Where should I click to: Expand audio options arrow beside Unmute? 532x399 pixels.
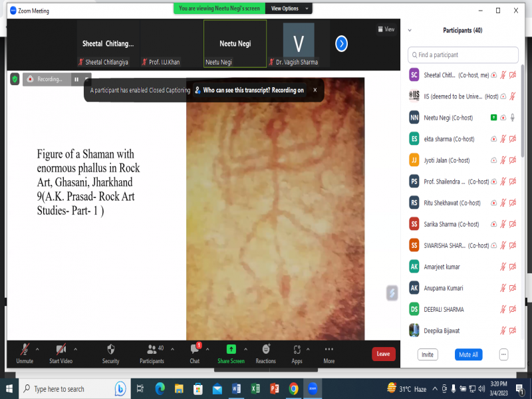(37, 348)
